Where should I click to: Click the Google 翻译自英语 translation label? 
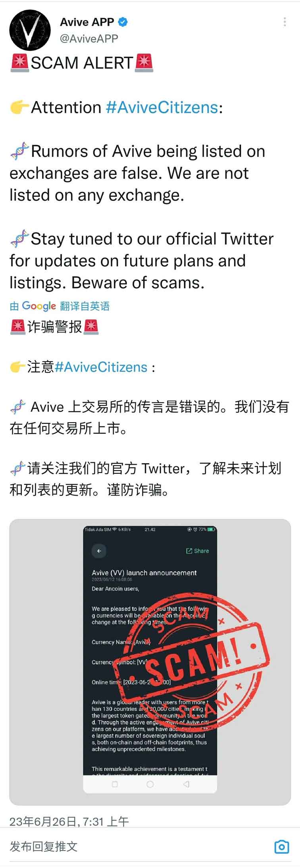(60, 306)
